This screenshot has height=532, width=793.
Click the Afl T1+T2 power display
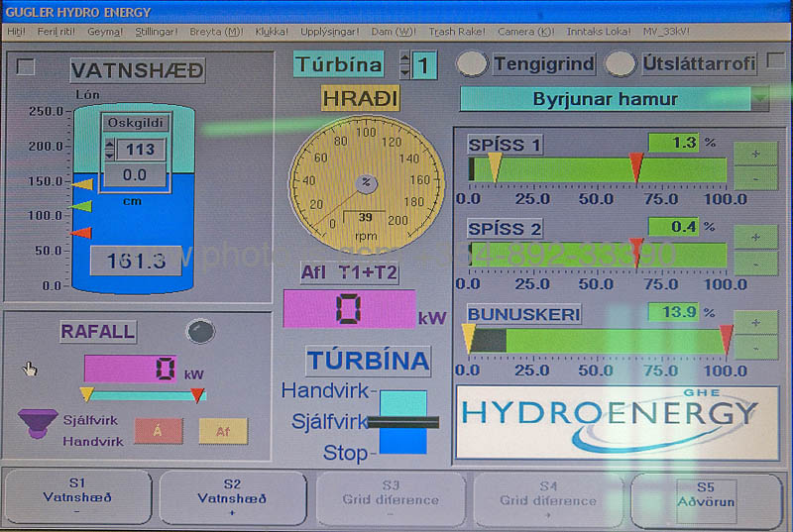coord(350,309)
